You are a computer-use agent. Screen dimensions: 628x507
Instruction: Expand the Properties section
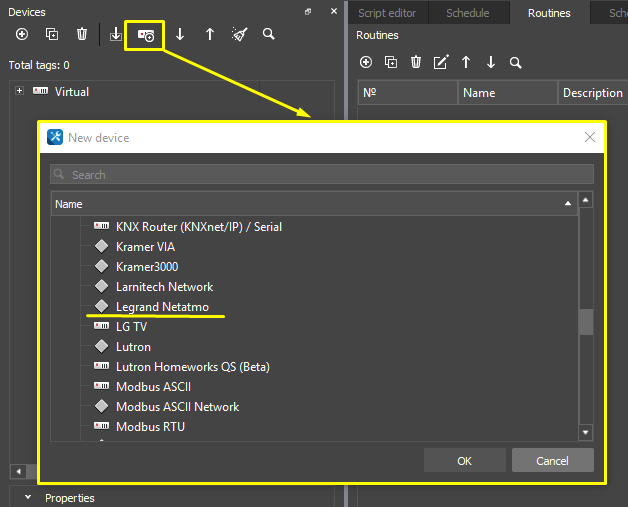[x=28, y=497]
